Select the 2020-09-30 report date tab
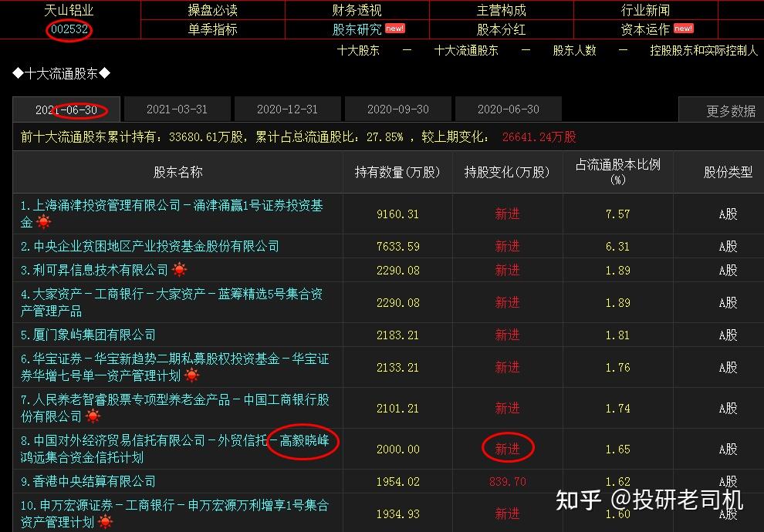This screenshot has width=764, height=532. coord(397,109)
